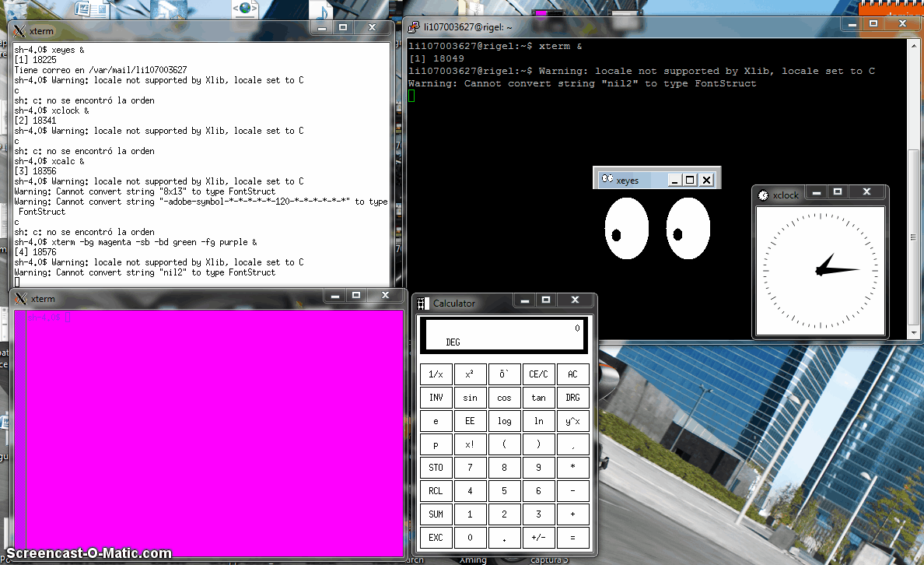Click the sin function key

coord(470,398)
